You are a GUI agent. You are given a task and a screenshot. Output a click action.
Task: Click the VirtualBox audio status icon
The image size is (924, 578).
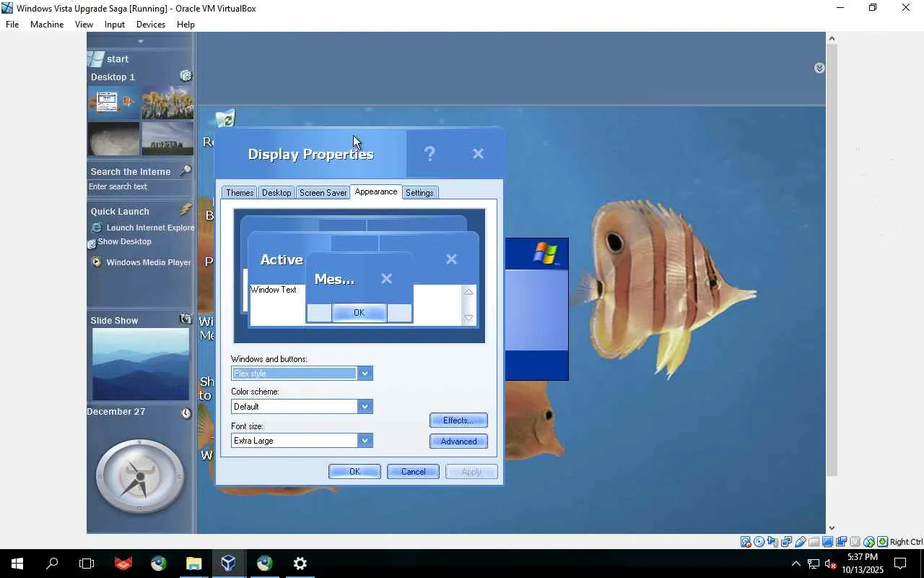pyautogui.click(x=773, y=542)
